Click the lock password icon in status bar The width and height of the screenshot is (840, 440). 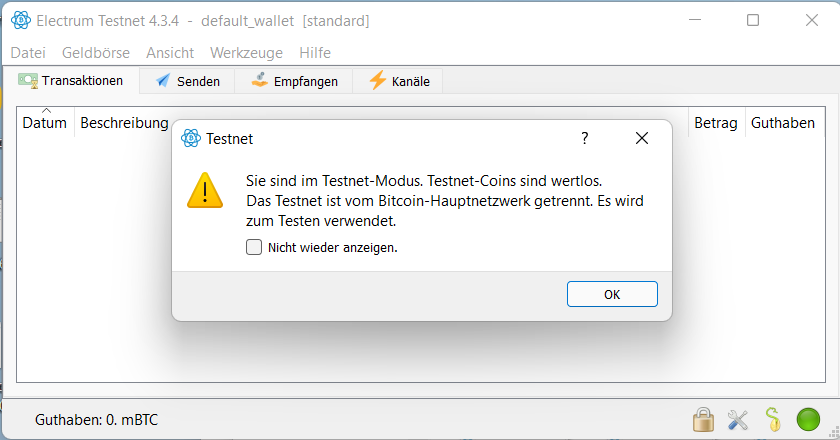point(703,420)
